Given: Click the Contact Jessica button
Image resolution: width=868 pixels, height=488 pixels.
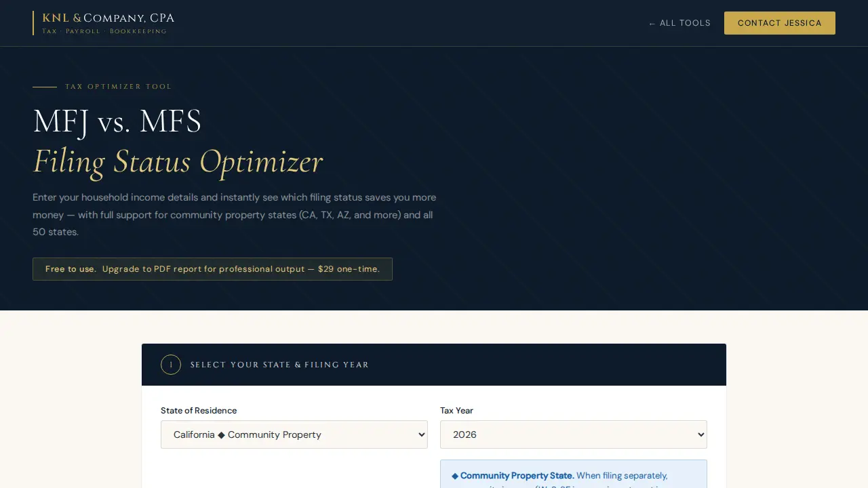Looking at the screenshot, I should tap(780, 23).
